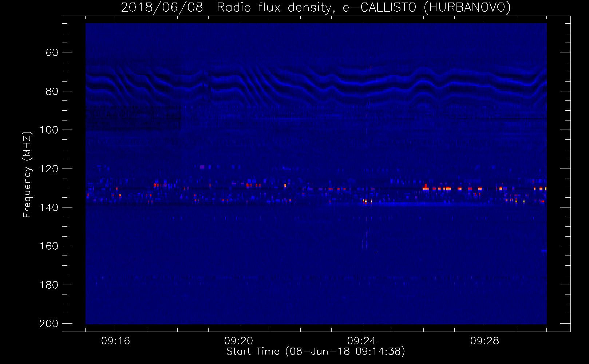The height and width of the screenshot is (364, 589).
Task: Click the '160' frequency tick label
Action: click(x=49, y=246)
